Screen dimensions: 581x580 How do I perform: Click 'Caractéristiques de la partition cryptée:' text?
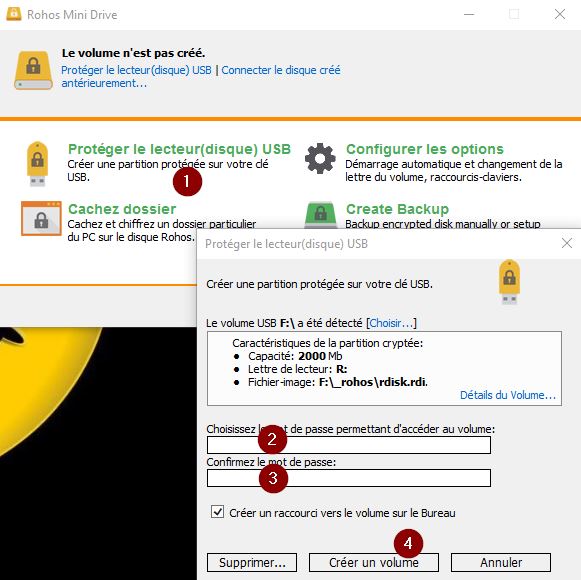tap(328, 343)
